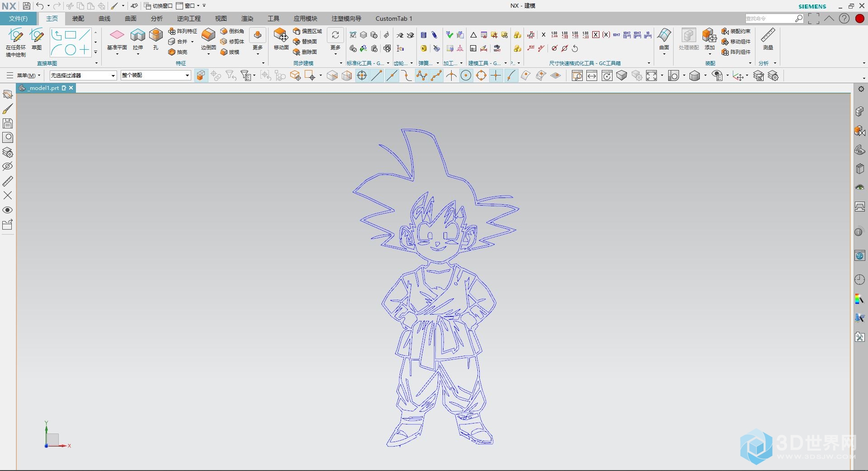The width and height of the screenshot is (868, 471).
Task: Toggle point on curve snap option
Action: 511,75
